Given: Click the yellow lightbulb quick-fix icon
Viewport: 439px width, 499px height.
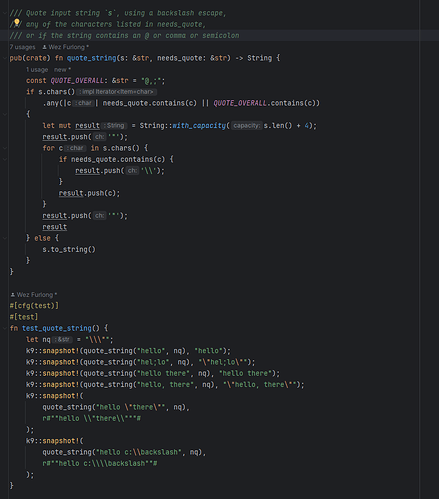Looking at the screenshot, I should point(16,22).
